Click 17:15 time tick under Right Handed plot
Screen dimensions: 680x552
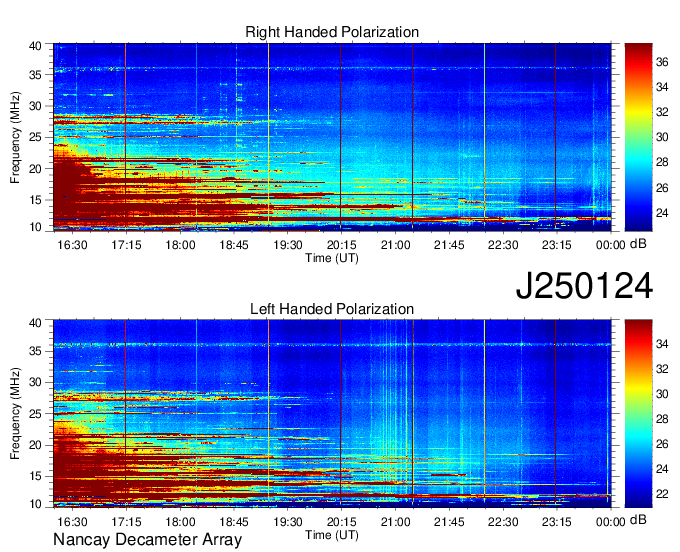[x=126, y=245]
